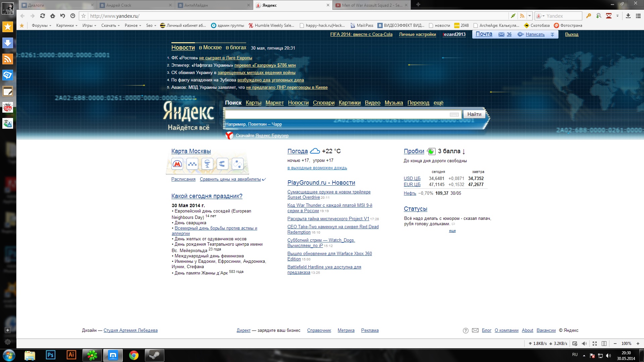
Task: Expand the hidden toolbar extensions arrow
Action: coord(618,16)
